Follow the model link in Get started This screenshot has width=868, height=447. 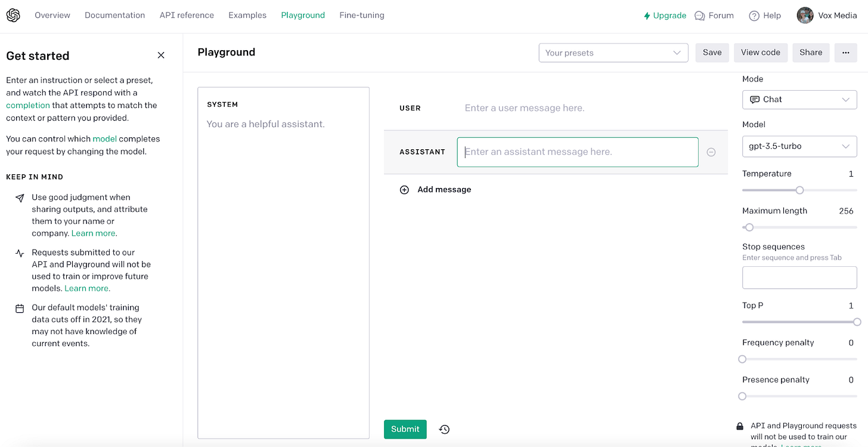click(x=104, y=139)
